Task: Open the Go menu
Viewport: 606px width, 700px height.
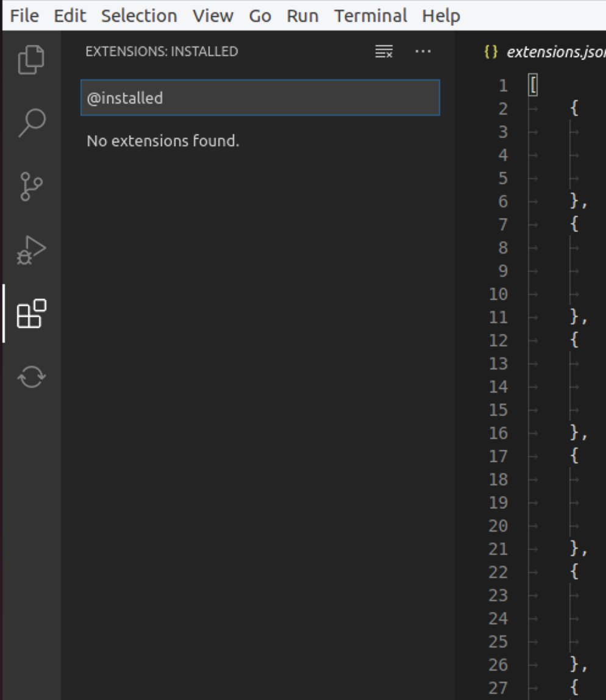Action: click(x=260, y=16)
